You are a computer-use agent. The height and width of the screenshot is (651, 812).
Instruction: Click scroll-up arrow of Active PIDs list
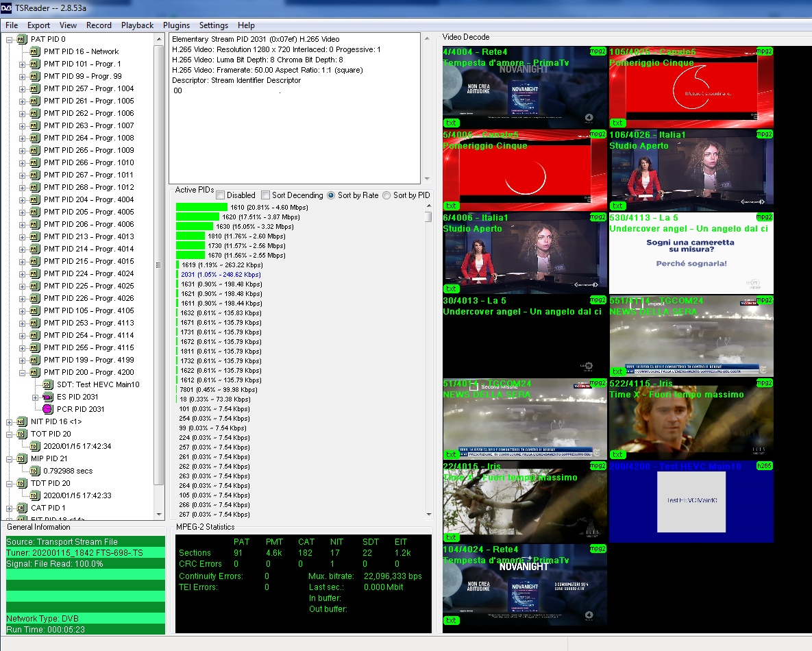tap(428, 206)
